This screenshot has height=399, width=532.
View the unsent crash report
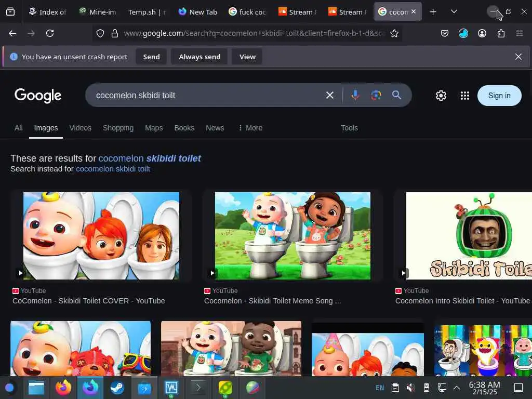pyautogui.click(x=247, y=57)
